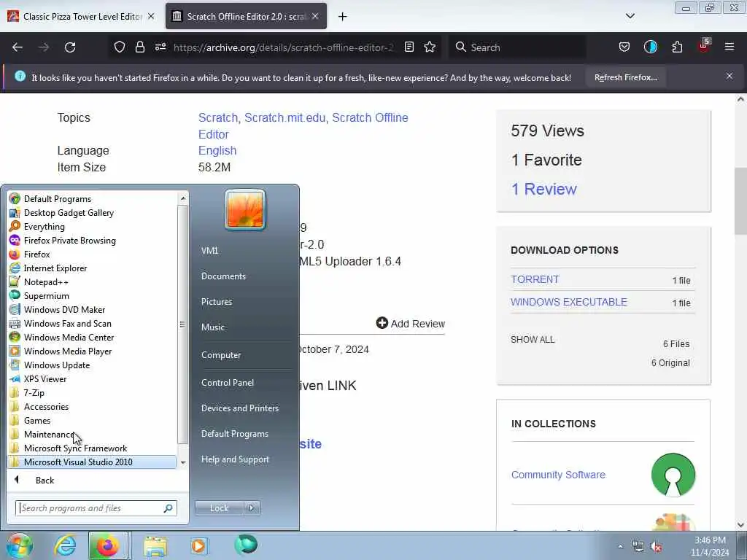747x560 pixels.
Task: Toggle reader view icon in the address bar
Action: (x=409, y=47)
